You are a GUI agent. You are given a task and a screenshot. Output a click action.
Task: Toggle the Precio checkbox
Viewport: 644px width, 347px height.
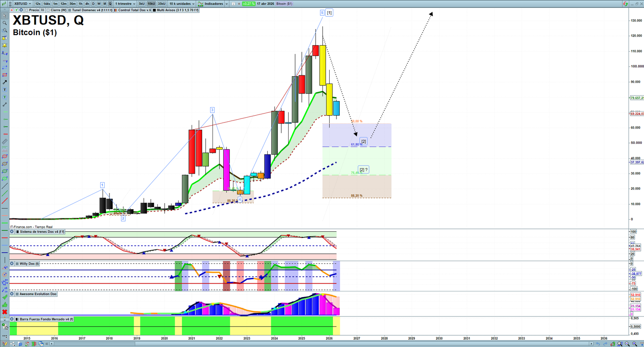(27, 10)
